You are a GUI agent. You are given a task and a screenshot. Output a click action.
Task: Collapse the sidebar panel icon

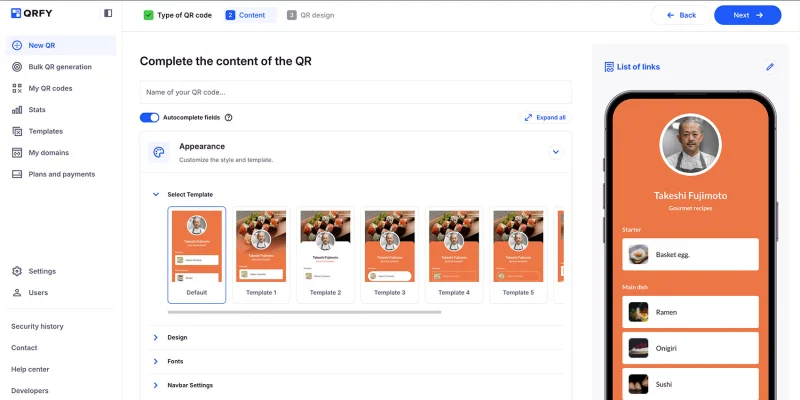(108, 14)
